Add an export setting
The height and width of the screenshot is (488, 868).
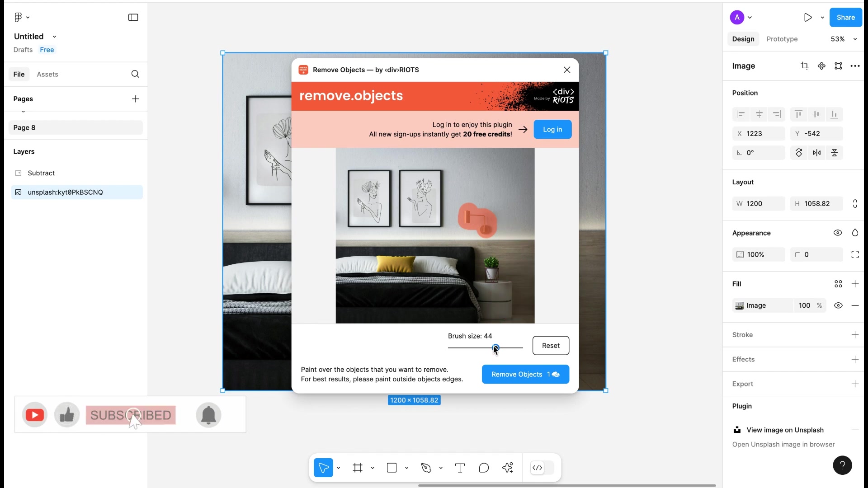(855, 384)
